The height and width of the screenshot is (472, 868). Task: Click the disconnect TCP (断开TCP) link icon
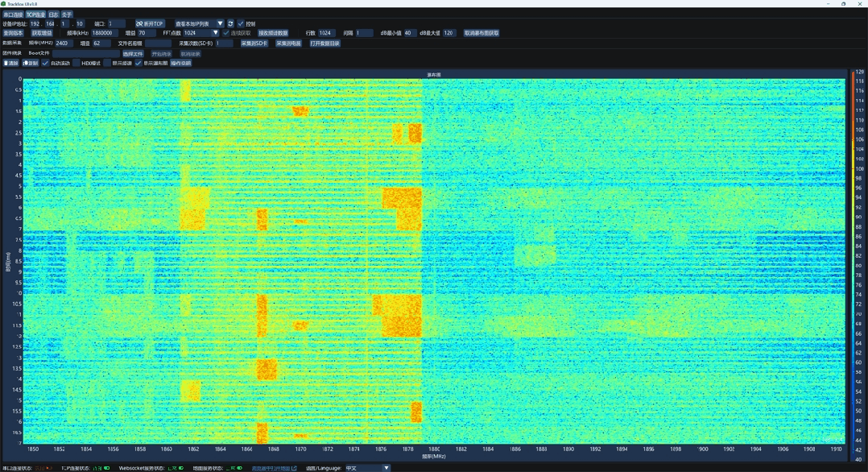139,24
